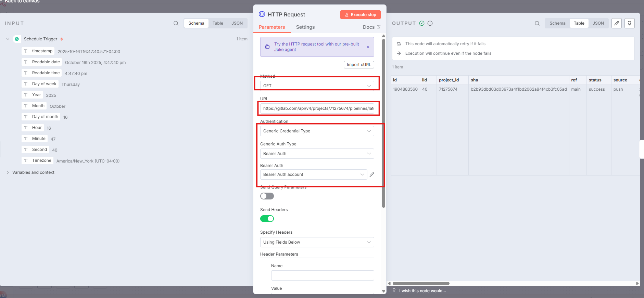Expand Variables and context section

click(33, 172)
